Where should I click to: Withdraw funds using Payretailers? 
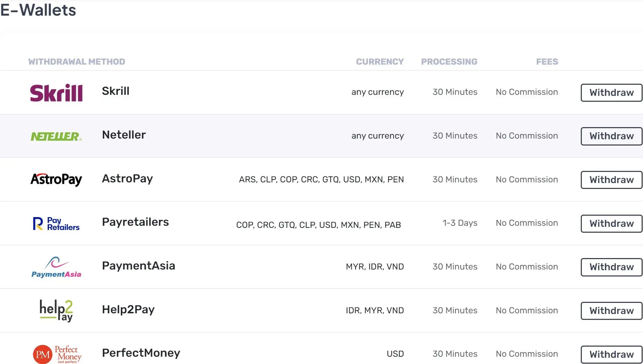611,224
